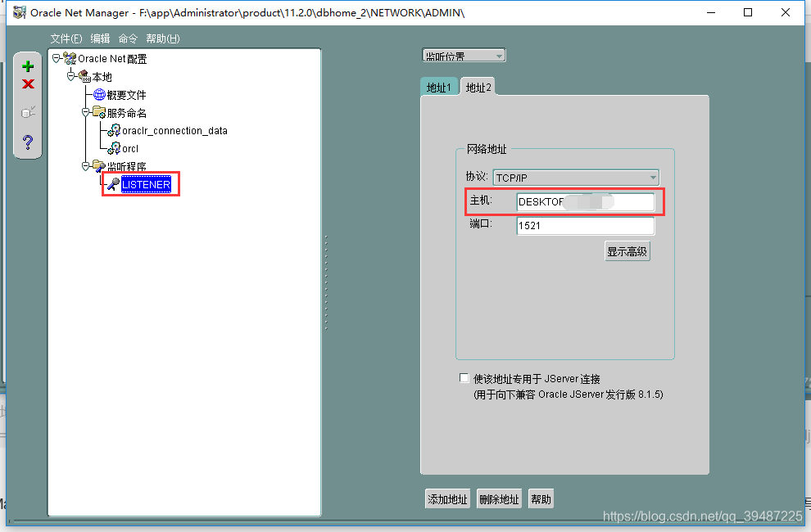The width and height of the screenshot is (811, 532).
Task: Minimize the Oracle Net Manager window
Action: [711, 12]
